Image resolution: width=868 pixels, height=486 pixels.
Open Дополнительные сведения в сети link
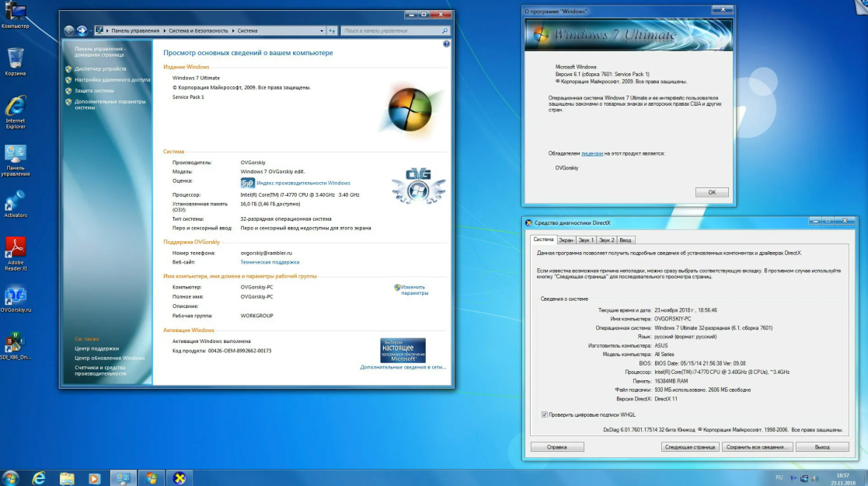(403, 367)
